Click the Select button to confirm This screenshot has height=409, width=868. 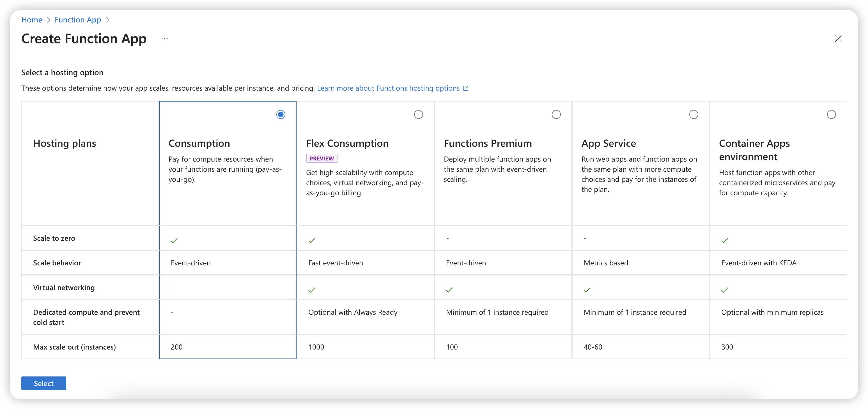tap(44, 383)
